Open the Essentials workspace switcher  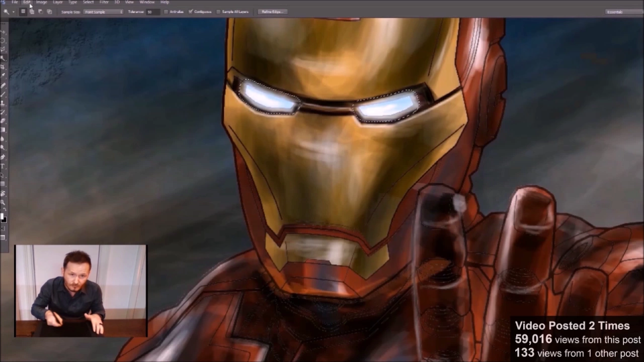pyautogui.click(x=624, y=12)
